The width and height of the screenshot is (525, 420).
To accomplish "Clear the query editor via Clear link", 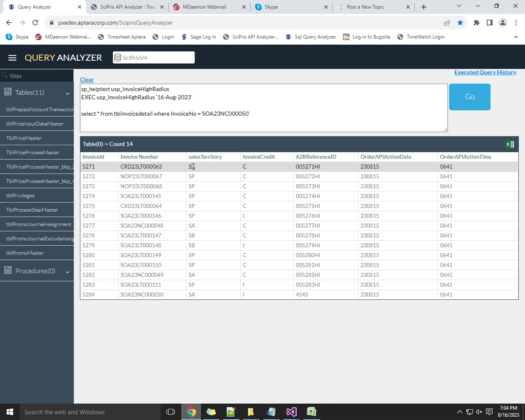I will (87, 80).
